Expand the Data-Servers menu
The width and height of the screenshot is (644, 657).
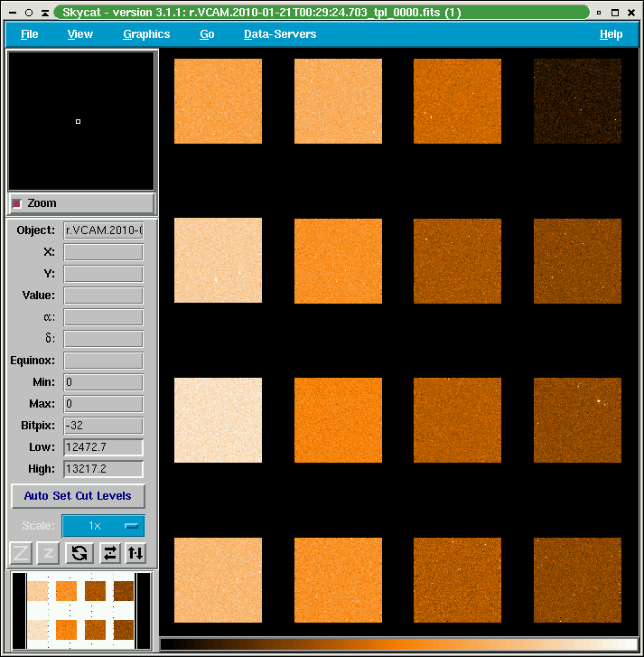click(x=280, y=34)
